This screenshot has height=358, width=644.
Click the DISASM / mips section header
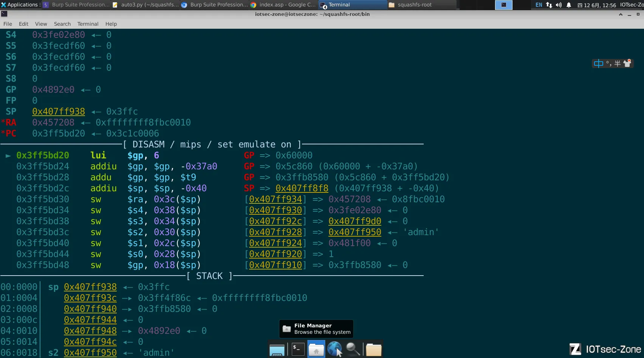tap(212, 144)
